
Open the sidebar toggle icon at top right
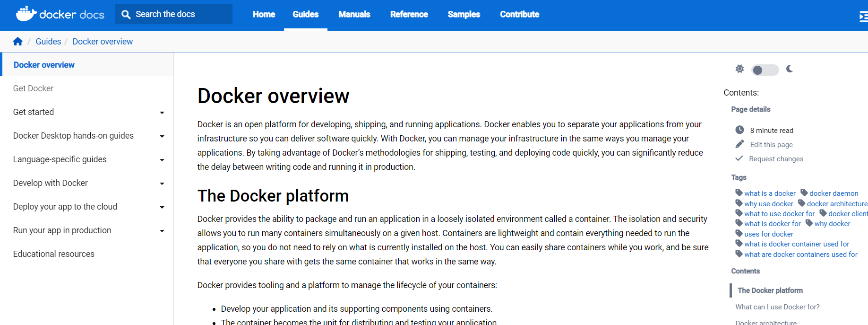[864, 18]
